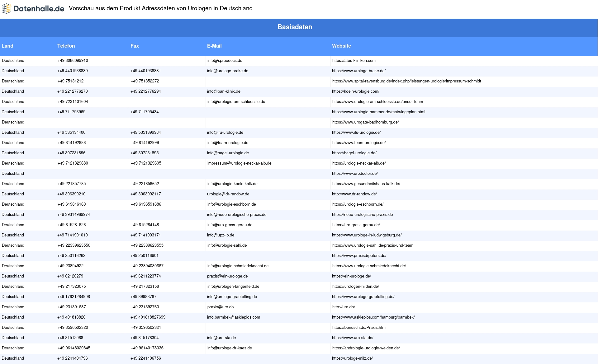This screenshot has height=364, width=598.
Task: Open urologie-hammer.de lageplan.html link
Action: (378, 112)
